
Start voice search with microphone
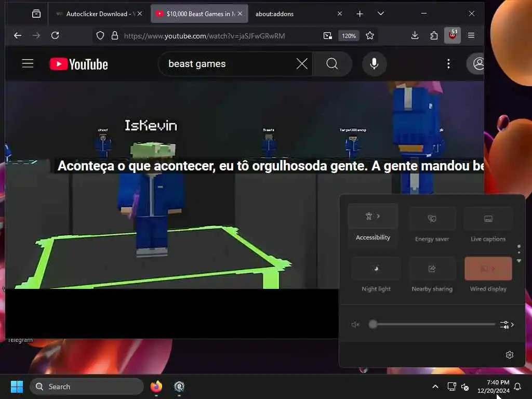pos(374,64)
